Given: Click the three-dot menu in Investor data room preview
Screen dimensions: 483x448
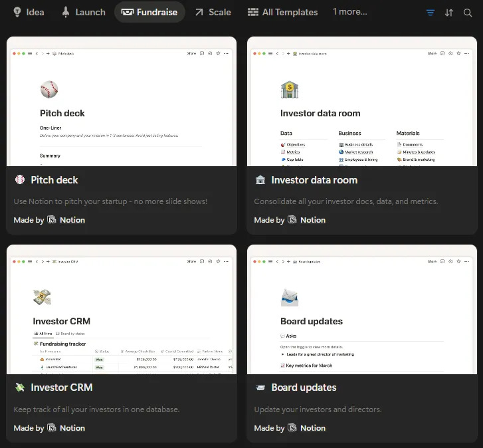Looking at the screenshot, I should coord(466,53).
